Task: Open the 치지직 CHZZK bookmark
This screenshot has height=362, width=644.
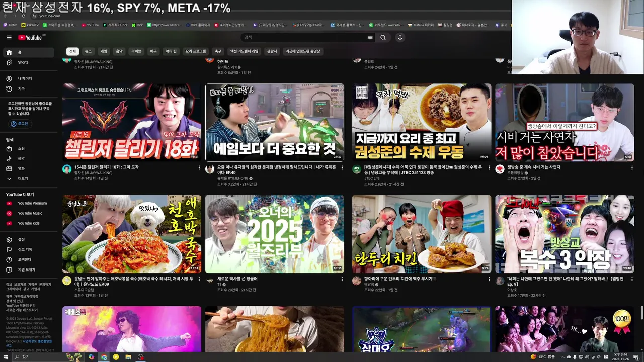Action: (115, 25)
